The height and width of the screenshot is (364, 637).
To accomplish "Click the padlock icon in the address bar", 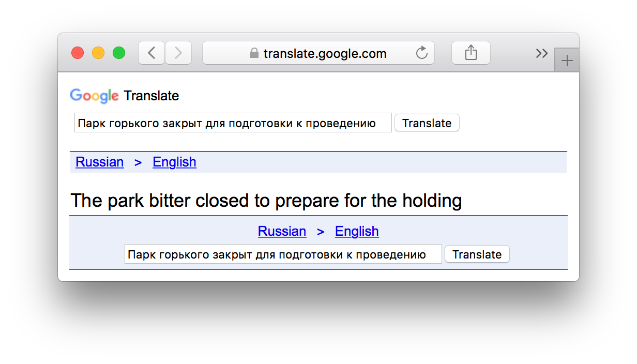I will click(254, 53).
